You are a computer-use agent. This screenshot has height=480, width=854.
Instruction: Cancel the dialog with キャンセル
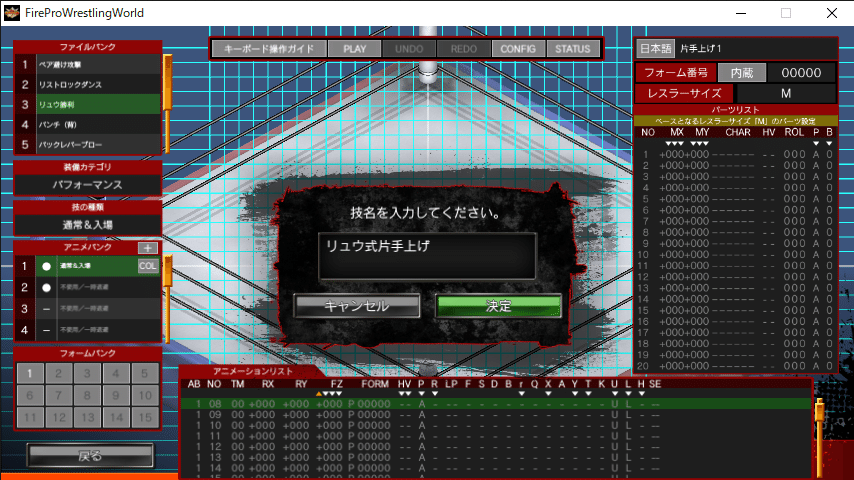click(x=357, y=306)
